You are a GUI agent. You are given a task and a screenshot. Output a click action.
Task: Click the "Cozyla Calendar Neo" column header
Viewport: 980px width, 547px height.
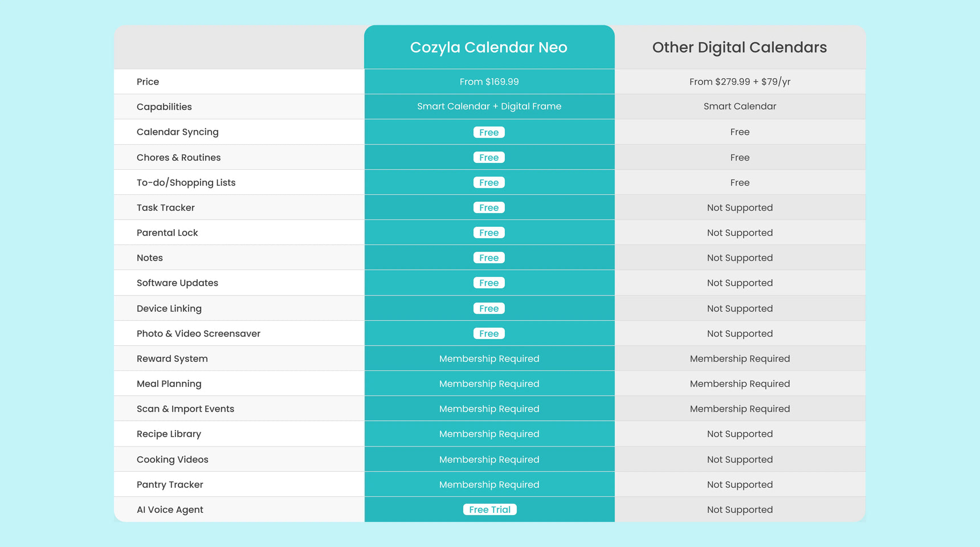point(489,47)
